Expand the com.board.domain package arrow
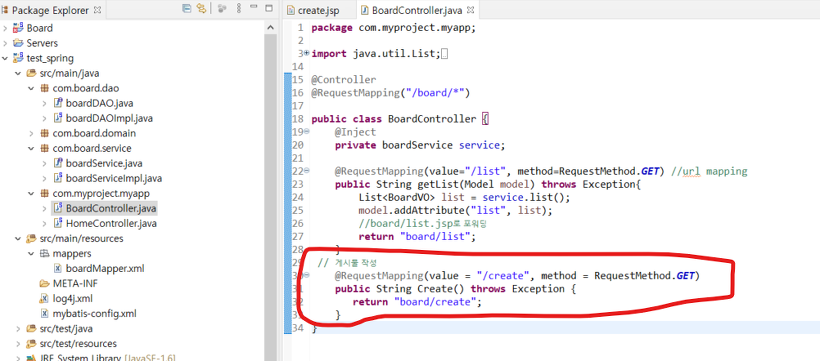 (x=31, y=133)
